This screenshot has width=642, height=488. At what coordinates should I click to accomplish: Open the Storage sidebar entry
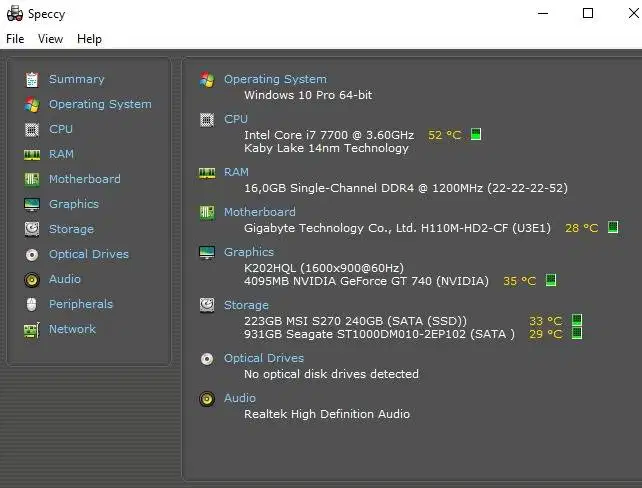coord(71,229)
